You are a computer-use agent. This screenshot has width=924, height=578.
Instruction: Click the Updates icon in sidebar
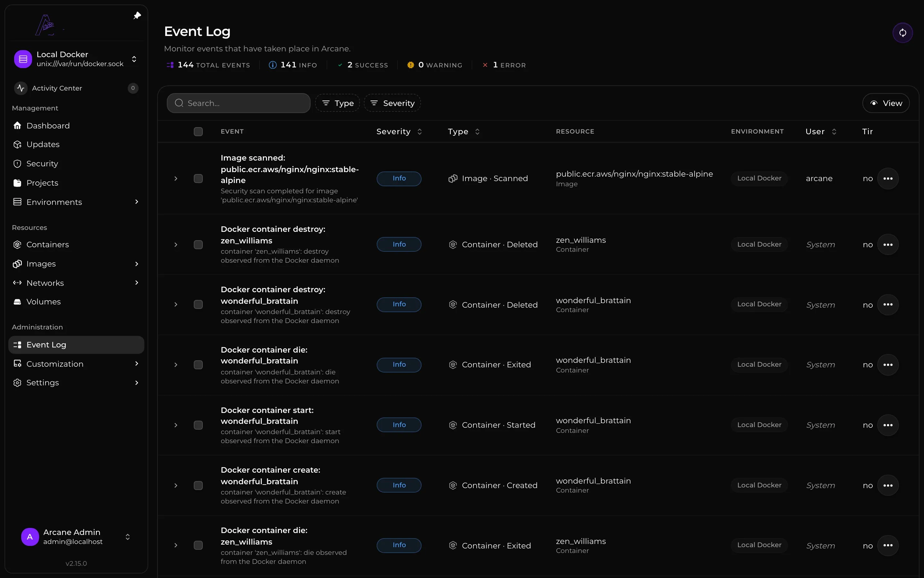coord(17,144)
